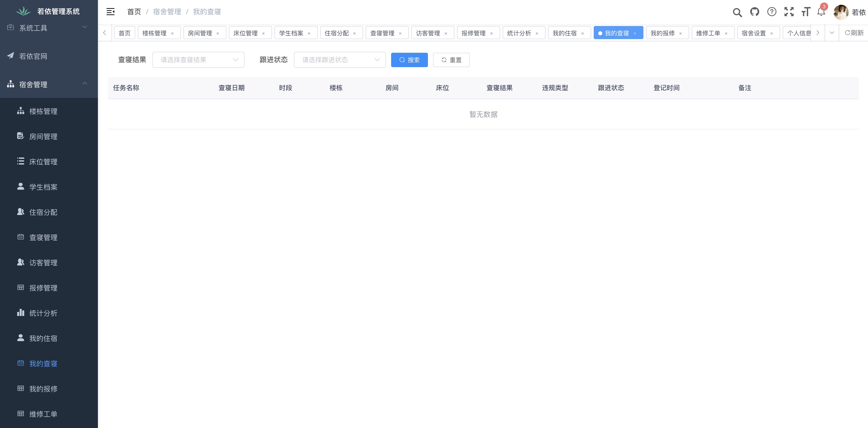
Task: Click the 刷新 refresh button
Action: [854, 33]
